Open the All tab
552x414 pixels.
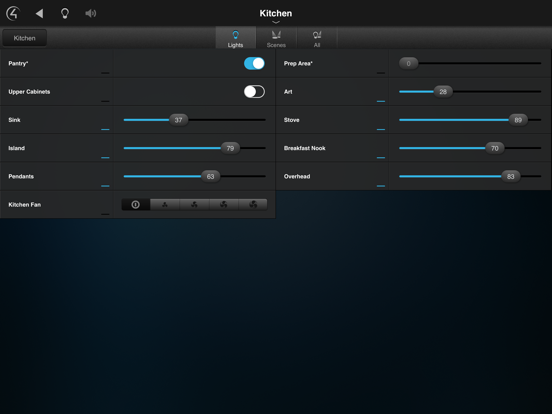(317, 38)
